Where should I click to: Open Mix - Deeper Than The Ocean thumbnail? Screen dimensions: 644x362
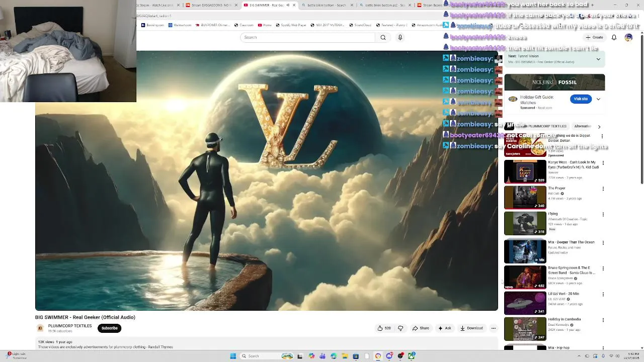tap(525, 251)
